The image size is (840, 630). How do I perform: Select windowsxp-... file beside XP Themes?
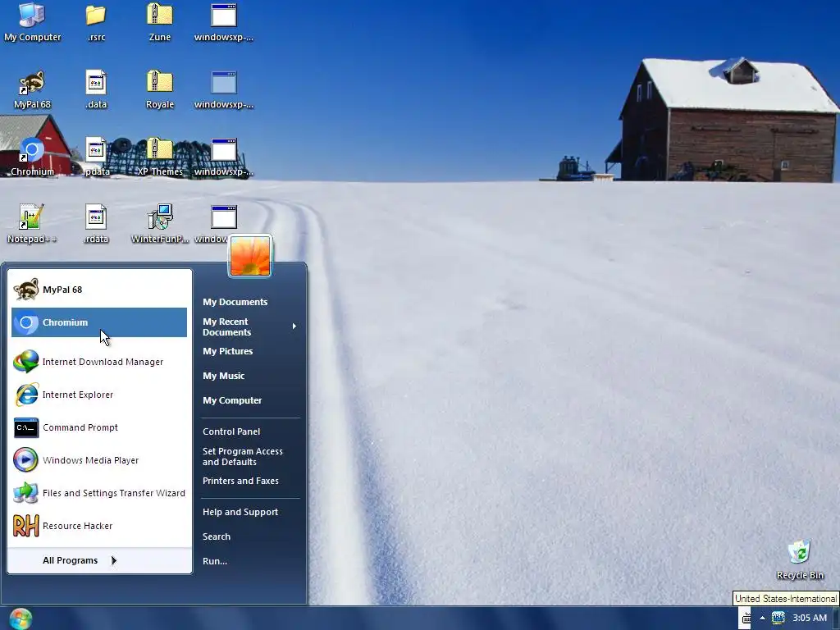[x=223, y=157]
